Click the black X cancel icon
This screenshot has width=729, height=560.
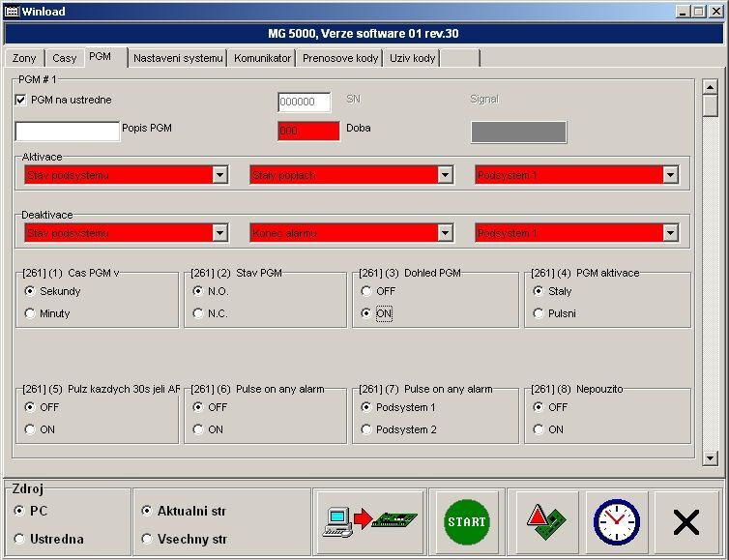click(685, 522)
